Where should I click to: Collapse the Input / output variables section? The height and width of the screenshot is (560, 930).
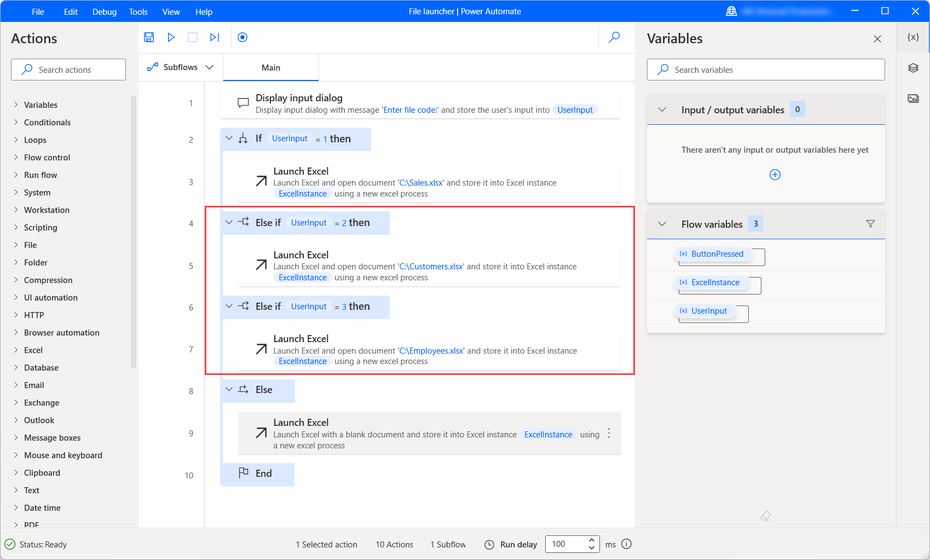tap(662, 109)
